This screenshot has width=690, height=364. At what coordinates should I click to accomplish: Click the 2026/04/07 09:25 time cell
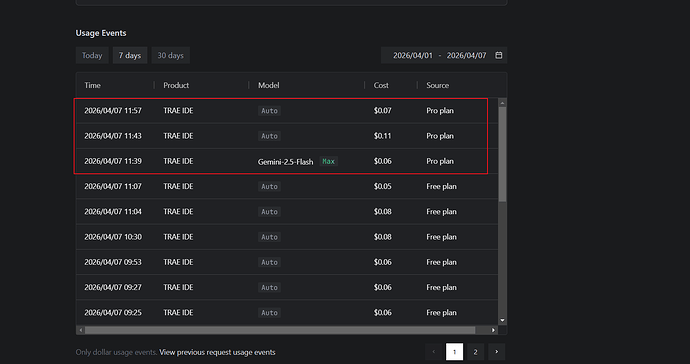(113, 313)
